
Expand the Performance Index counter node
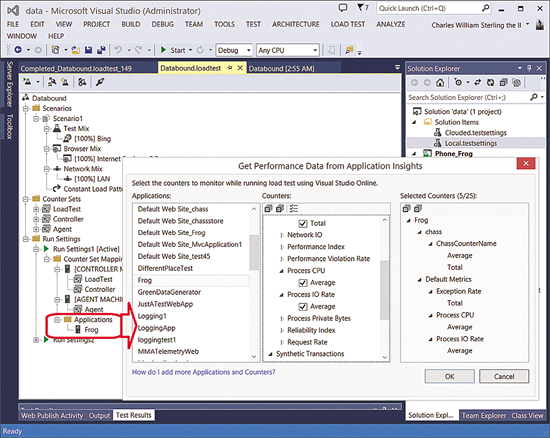click(x=282, y=247)
